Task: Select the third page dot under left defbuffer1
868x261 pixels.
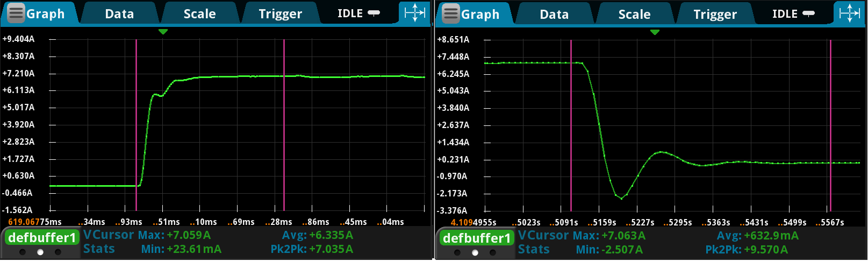Action: [x=58, y=252]
